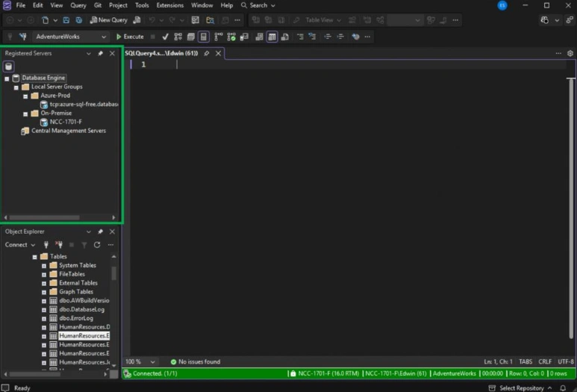Select the NCC-1701-F registered server
The height and width of the screenshot is (392, 577).
coord(66,122)
